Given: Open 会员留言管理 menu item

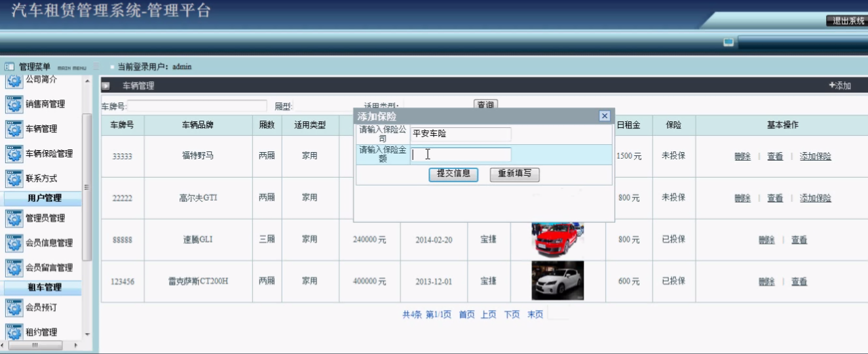Looking at the screenshot, I should tap(49, 268).
